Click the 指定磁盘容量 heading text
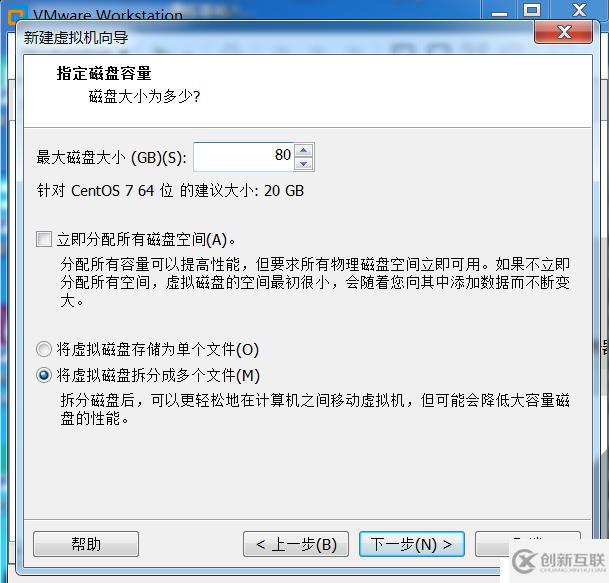Image resolution: width=609 pixels, height=583 pixels. point(104,73)
